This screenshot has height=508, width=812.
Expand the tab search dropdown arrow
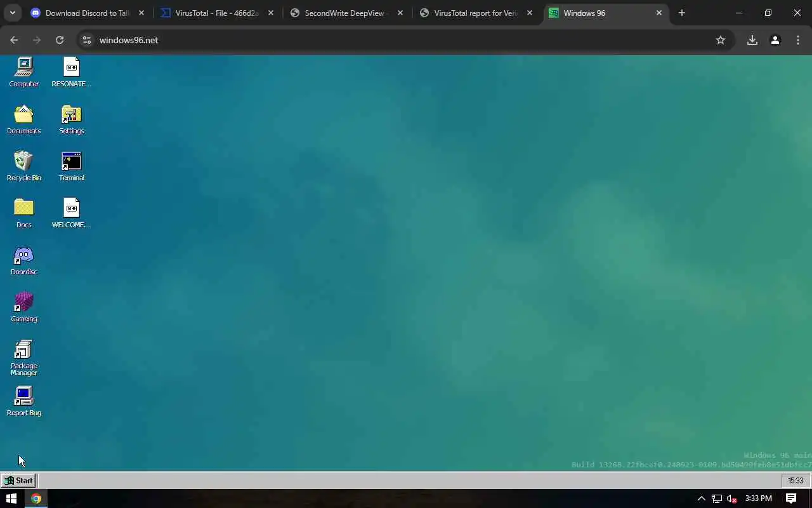click(x=13, y=13)
